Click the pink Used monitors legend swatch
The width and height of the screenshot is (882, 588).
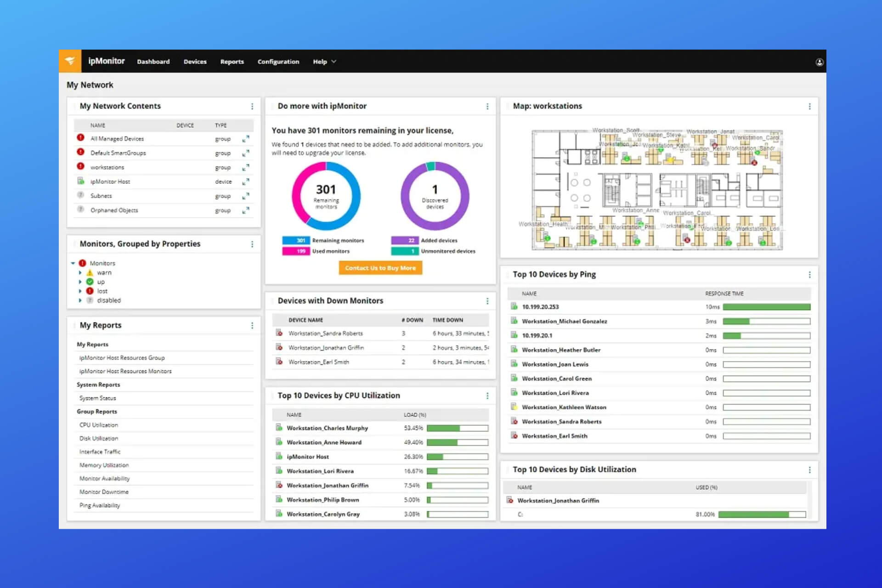pos(296,251)
